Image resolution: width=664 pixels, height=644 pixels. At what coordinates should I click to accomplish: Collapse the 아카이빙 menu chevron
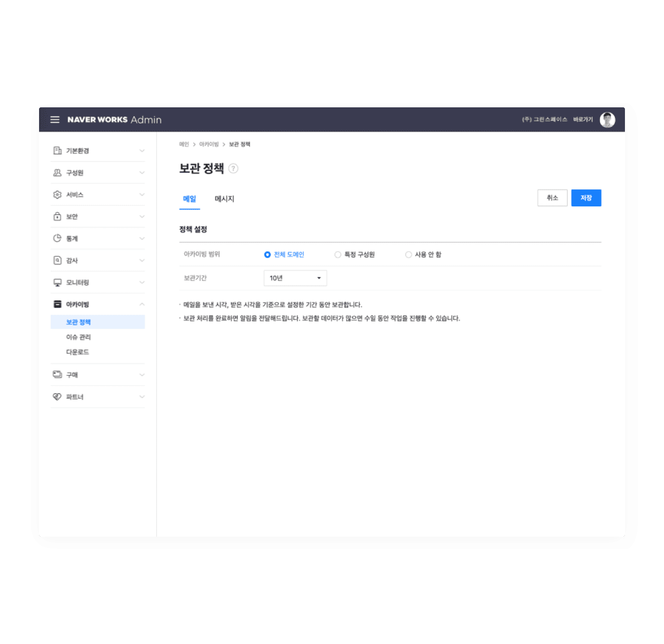click(x=142, y=304)
